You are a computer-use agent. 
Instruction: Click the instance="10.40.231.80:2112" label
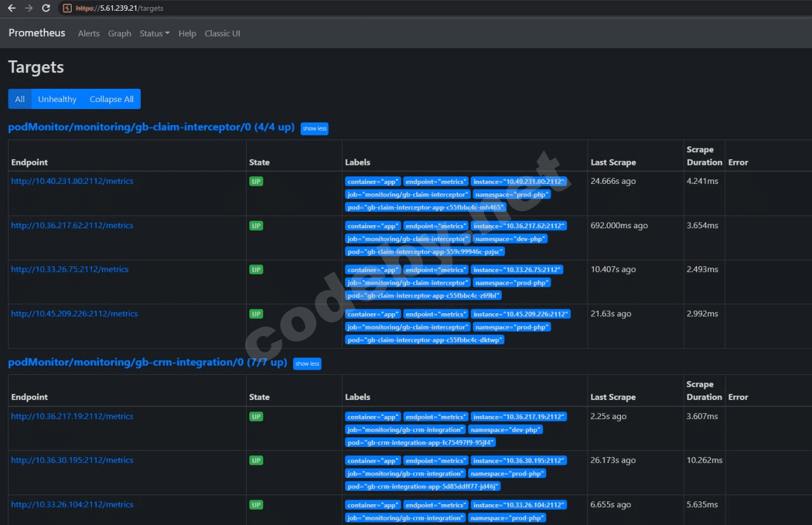[x=519, y=181]
